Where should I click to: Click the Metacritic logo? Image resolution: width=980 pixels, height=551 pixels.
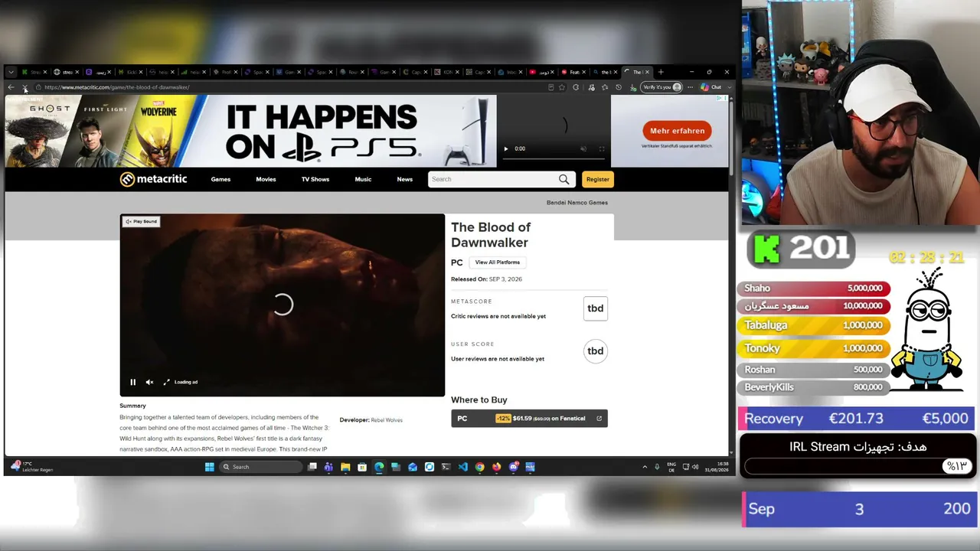(153, 179)
